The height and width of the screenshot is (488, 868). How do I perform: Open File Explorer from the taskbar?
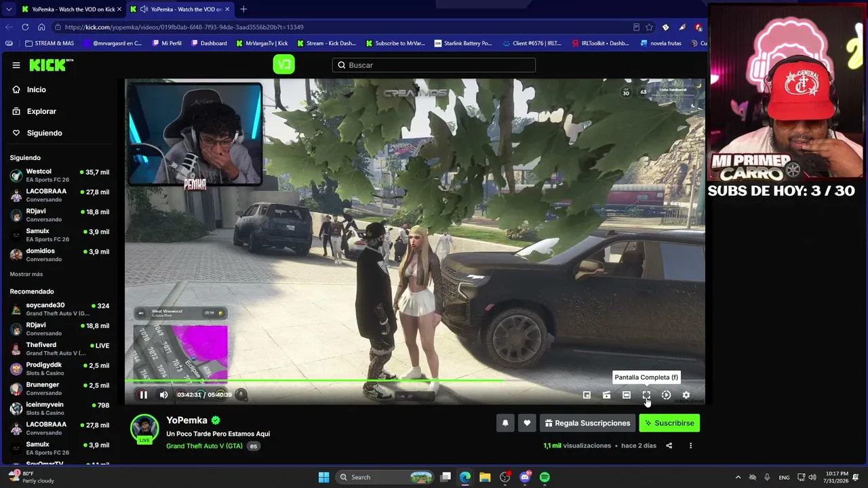point(485,477)
